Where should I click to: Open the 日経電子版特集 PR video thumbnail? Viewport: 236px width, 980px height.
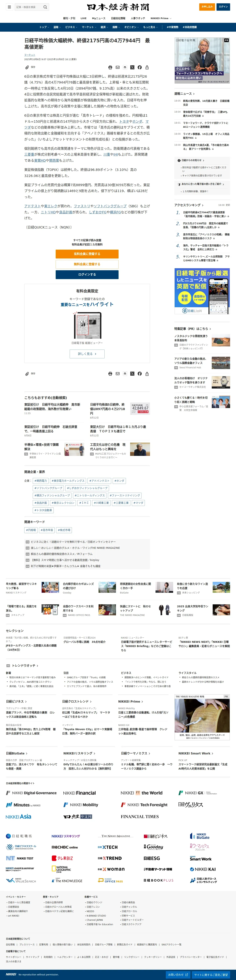pos(202,61)
